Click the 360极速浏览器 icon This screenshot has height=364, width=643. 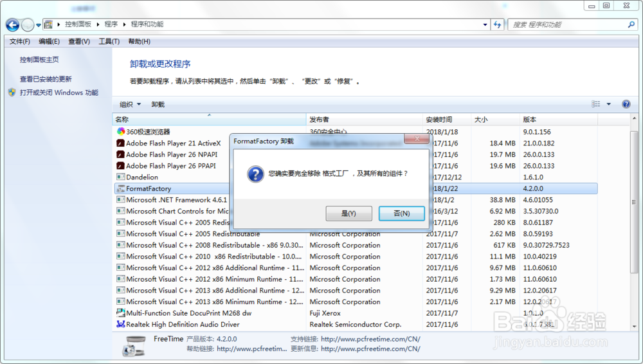click(x=121, y=131)
